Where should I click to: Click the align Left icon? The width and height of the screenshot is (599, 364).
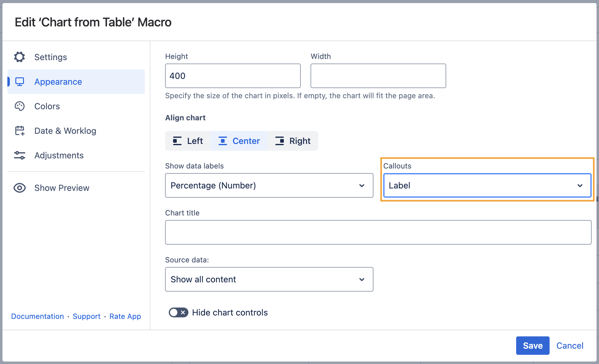click(177, 141)
